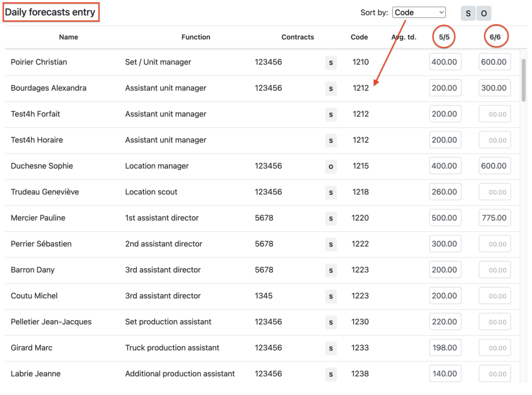Click the s badge for Trudeau Geneviève
Screen dimensions: 532x395
pyautogui.click(x=331, y=192)
